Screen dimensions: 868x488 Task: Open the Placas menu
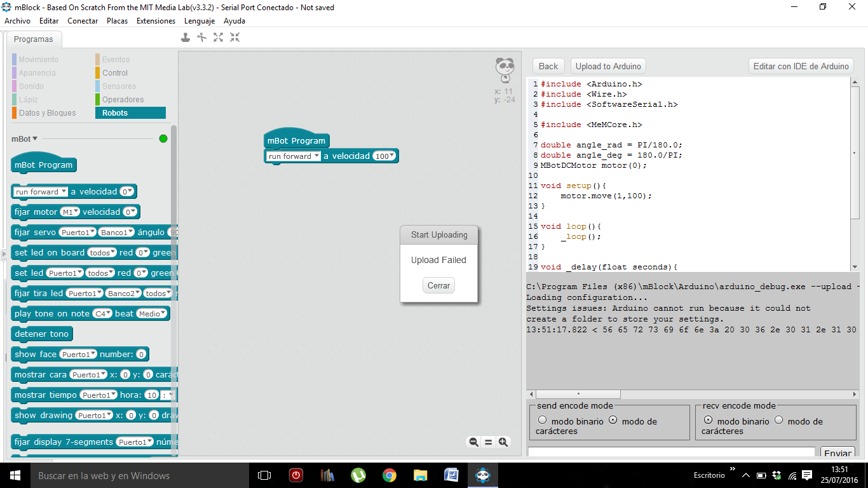point(117,21)
